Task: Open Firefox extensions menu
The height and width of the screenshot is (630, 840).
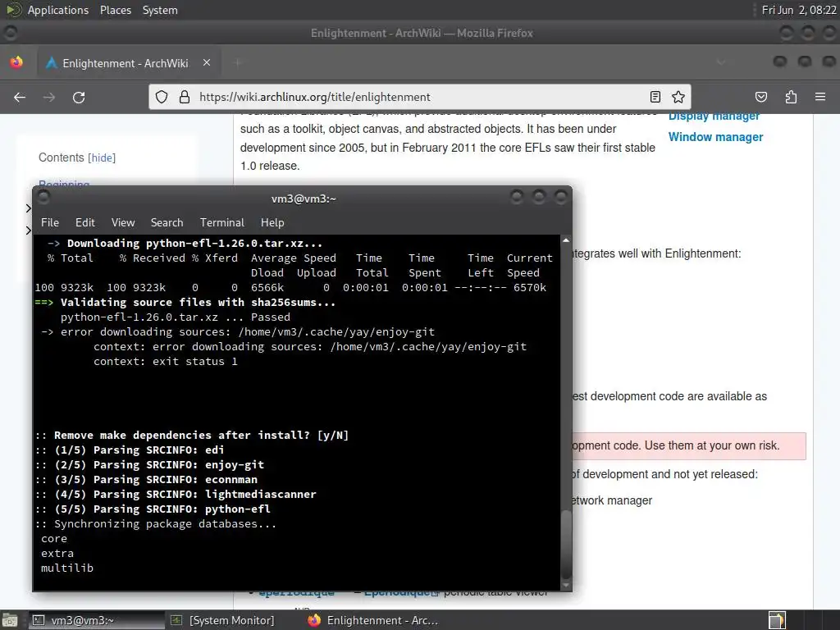Action: [791, 97]
